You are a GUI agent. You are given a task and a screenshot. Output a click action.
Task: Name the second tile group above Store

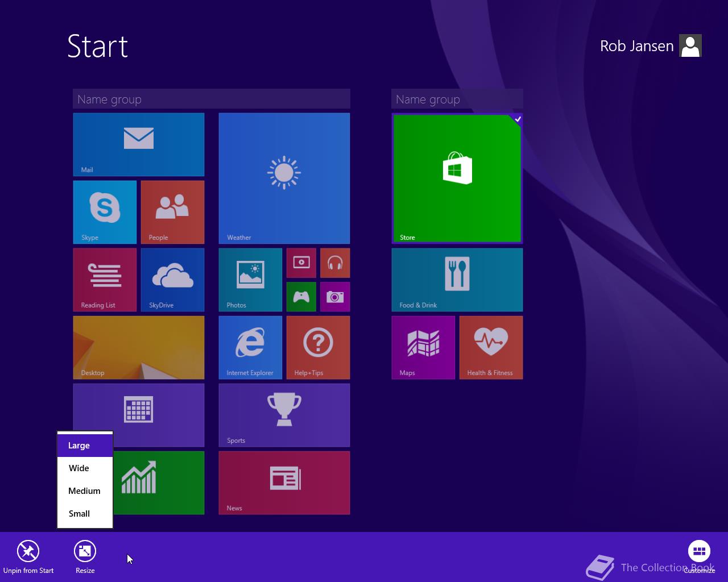457,99
